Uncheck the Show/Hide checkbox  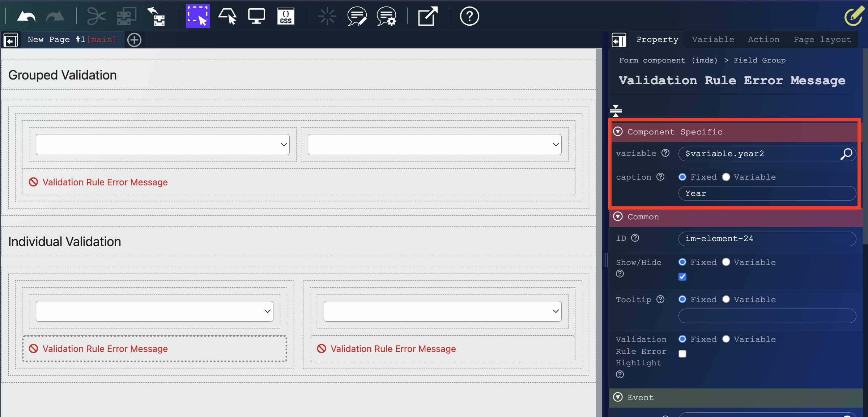[682, 277]
